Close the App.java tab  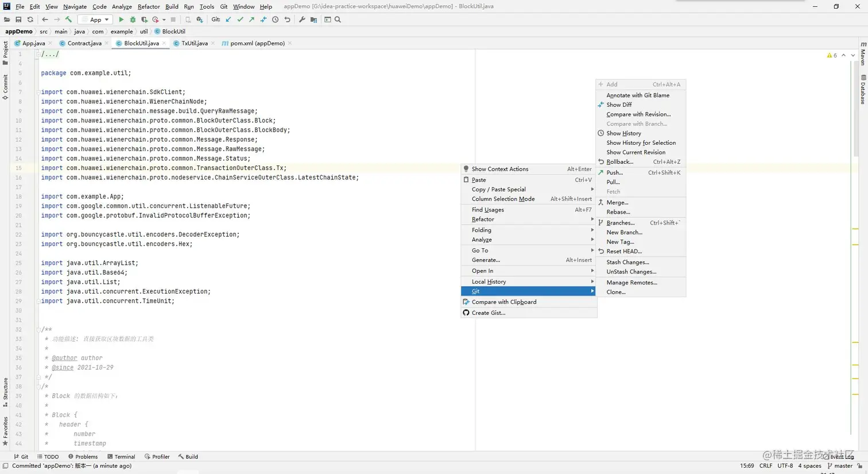tap(51, 43)
